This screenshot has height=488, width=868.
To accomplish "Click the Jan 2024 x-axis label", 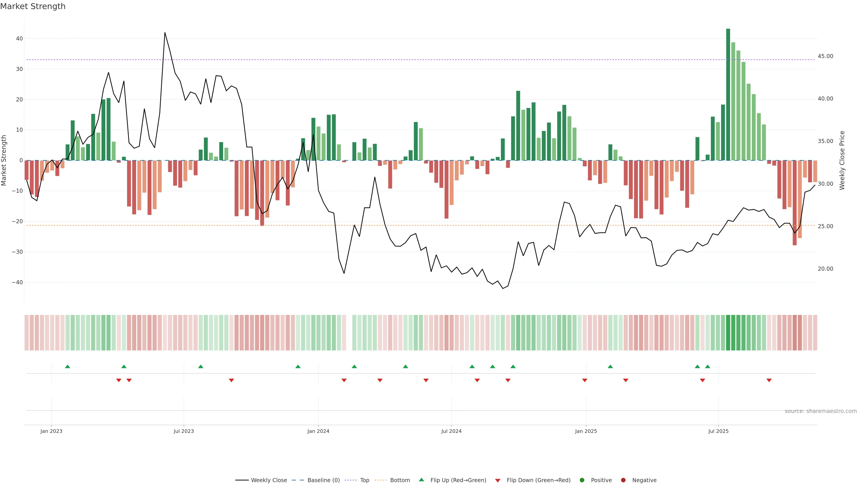I will 318,431.
